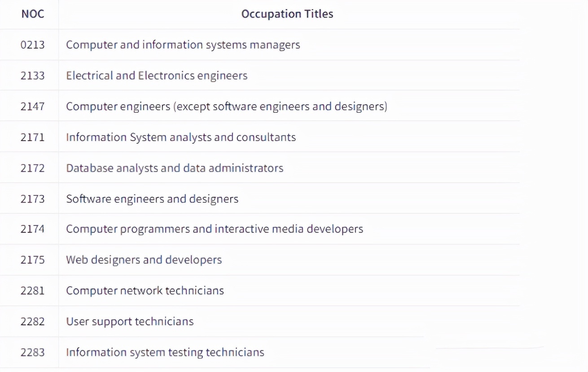Select Information System analysts and consultants
The image size is (588, 372).
(181, 137)
